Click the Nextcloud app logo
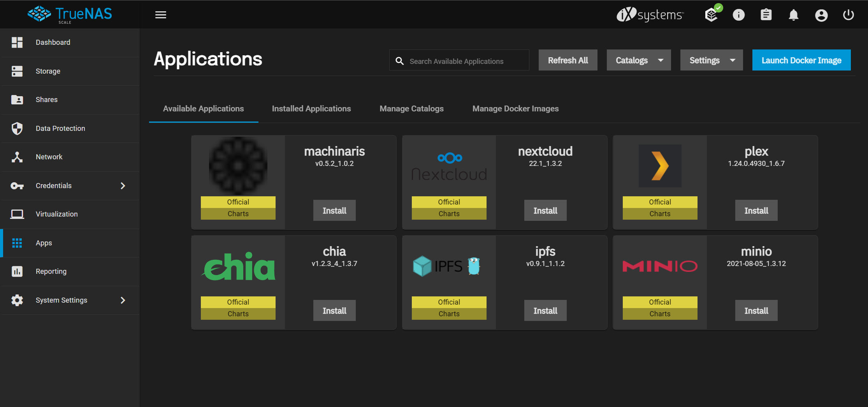 tap(449, 167)
